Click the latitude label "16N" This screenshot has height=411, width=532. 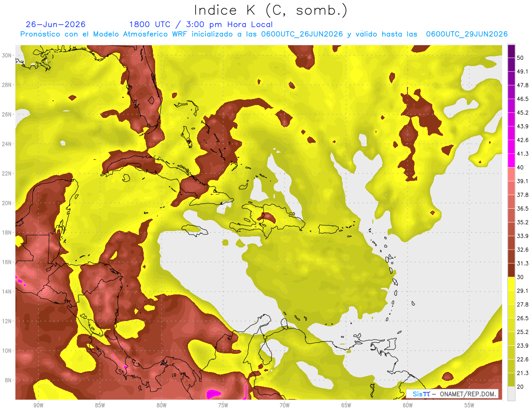7,262
